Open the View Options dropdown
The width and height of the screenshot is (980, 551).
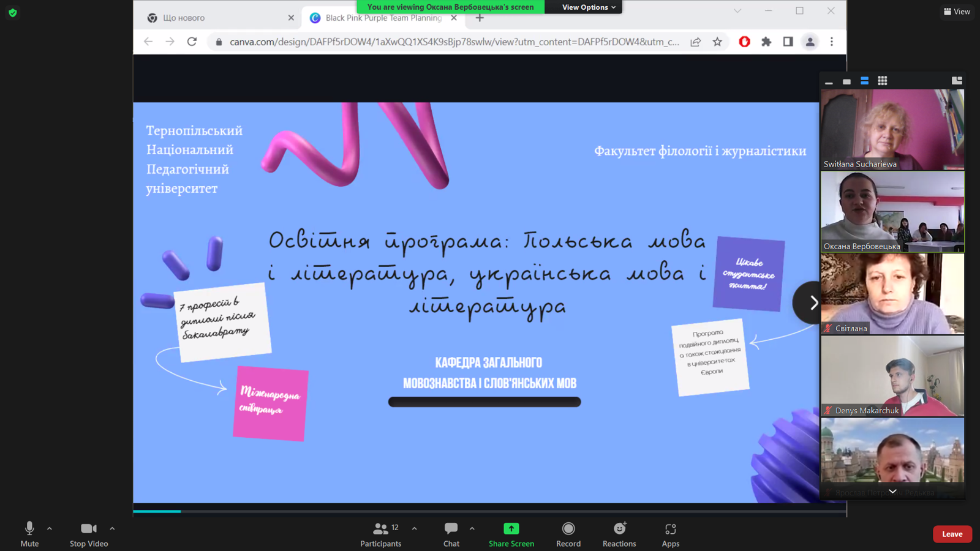(x=582, y=7)
